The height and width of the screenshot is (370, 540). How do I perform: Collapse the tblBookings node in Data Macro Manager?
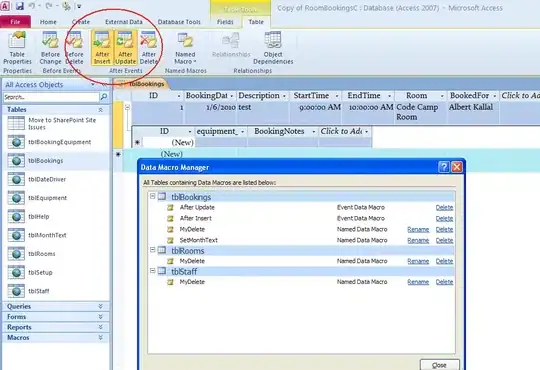click(153, 196)
